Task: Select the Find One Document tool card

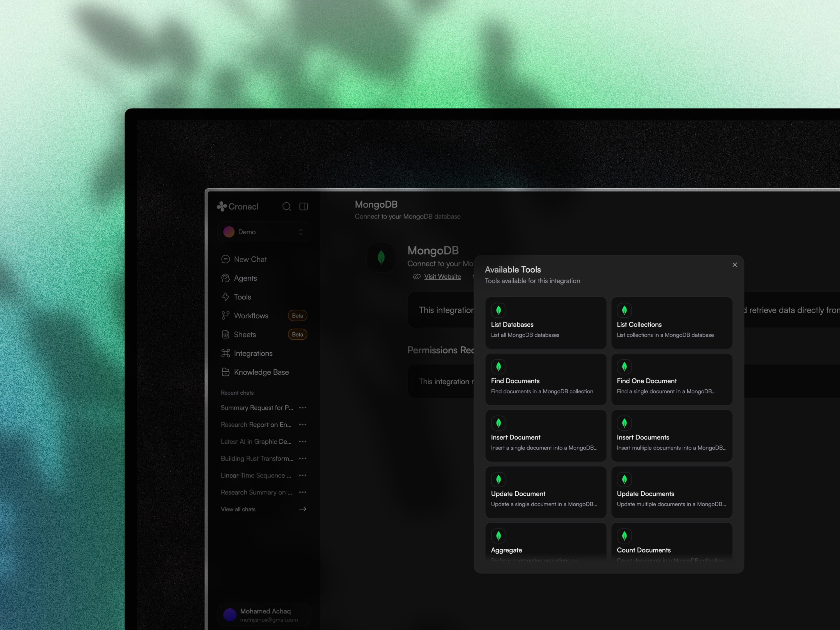Action: pyautogui.click(x=672, y=379)
